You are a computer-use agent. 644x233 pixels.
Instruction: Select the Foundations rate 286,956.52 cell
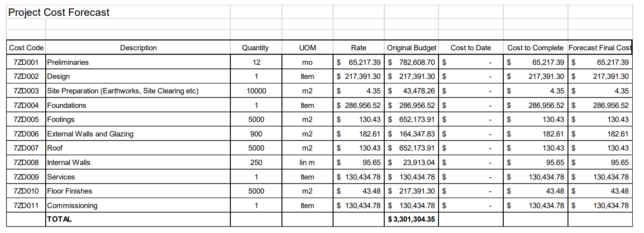(359, 105)
